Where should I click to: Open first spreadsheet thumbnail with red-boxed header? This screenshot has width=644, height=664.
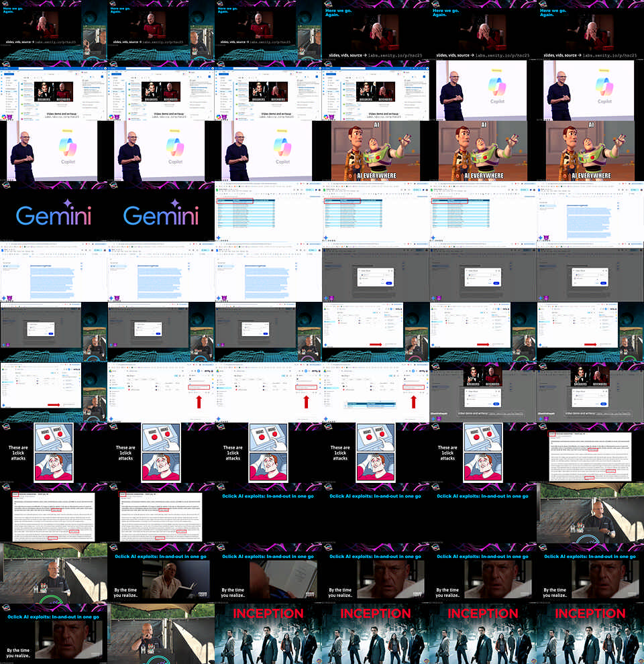[268, 211]
